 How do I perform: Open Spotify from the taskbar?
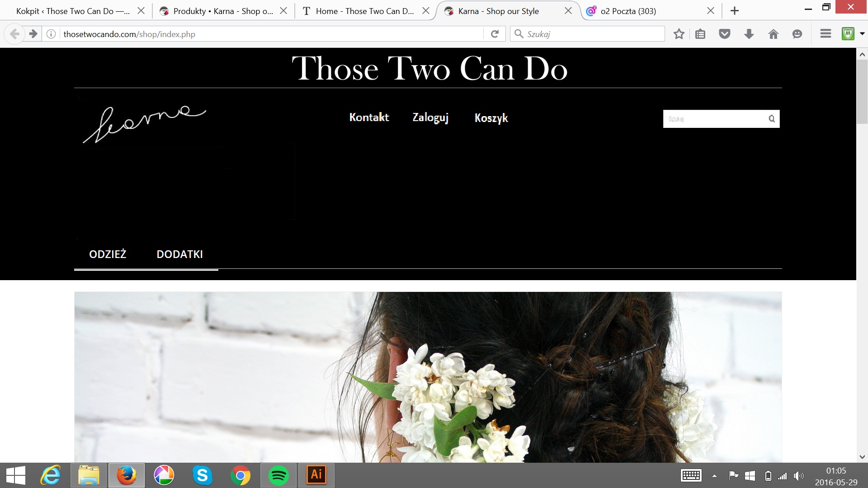(278, 475)
